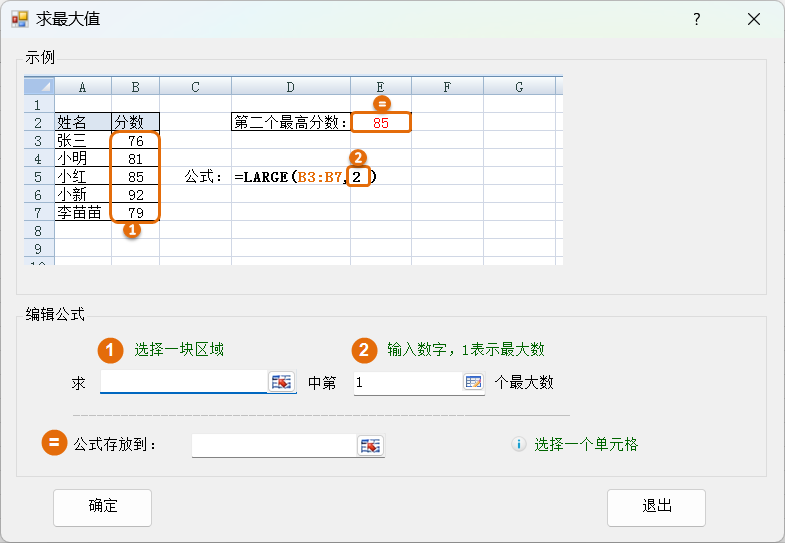Click the 选择一个单元格 hint text
This screenshot has height=543, width=785.
[x=585, y=445]
